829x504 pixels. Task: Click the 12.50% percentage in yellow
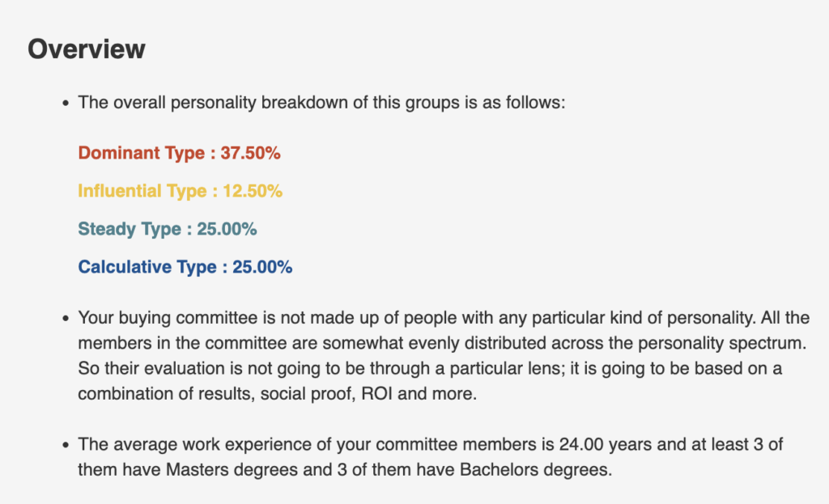coord(253,191)
